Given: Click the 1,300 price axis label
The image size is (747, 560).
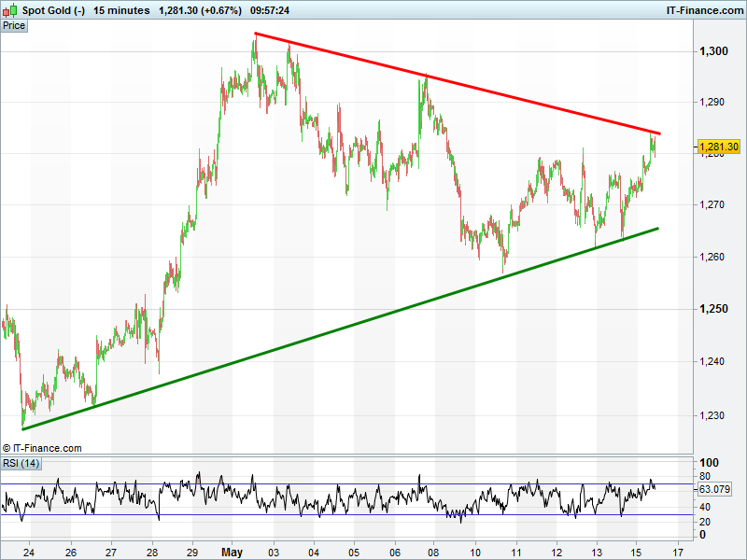Looking at the screenshot, I should tap(713, 51).
